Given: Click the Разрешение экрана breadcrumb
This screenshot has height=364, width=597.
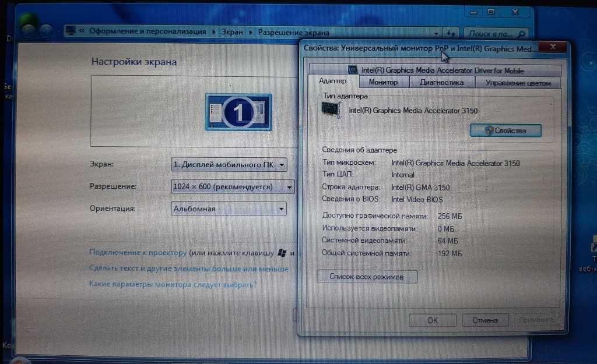Looking at the screenshot, I should (x=294, y=33).
